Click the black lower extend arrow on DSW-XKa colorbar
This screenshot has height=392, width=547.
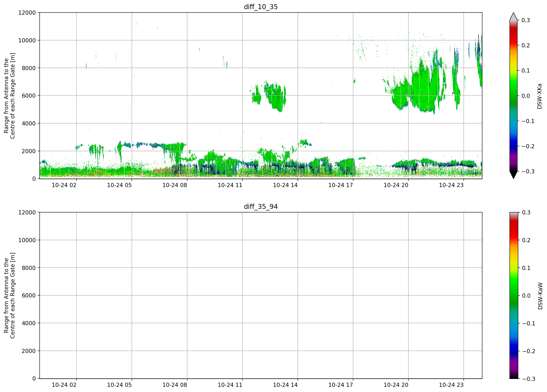point(513,175)
